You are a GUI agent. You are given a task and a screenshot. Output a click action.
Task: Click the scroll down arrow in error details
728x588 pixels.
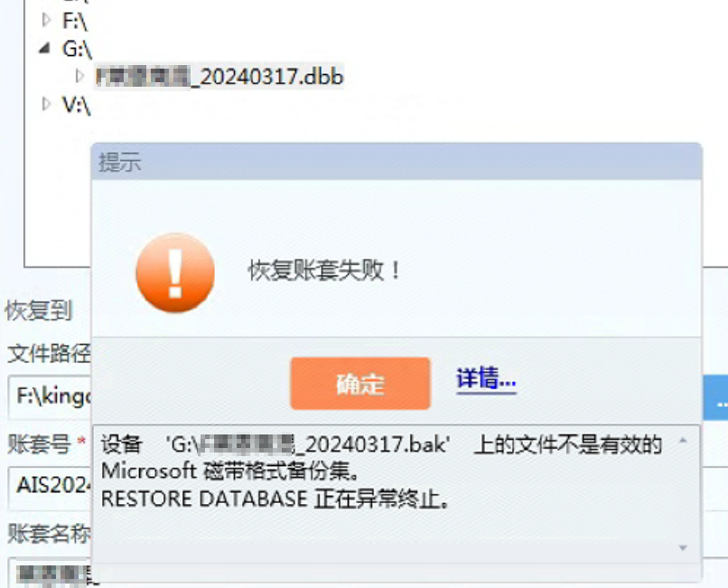683,548
